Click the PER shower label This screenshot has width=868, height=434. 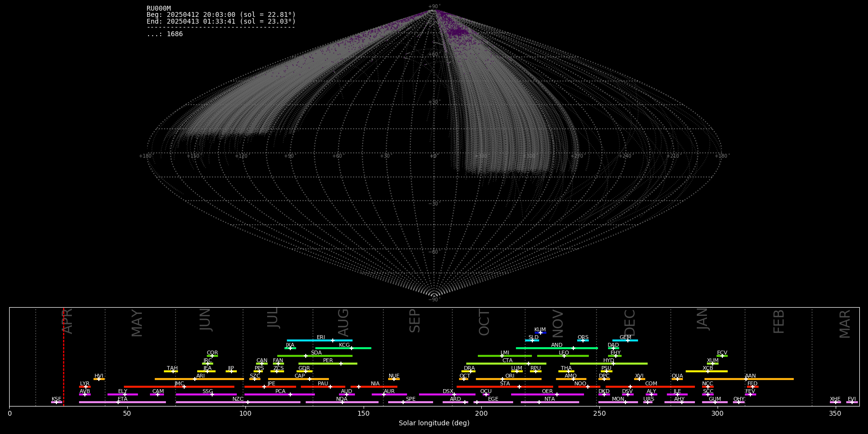tap(328, 360)
